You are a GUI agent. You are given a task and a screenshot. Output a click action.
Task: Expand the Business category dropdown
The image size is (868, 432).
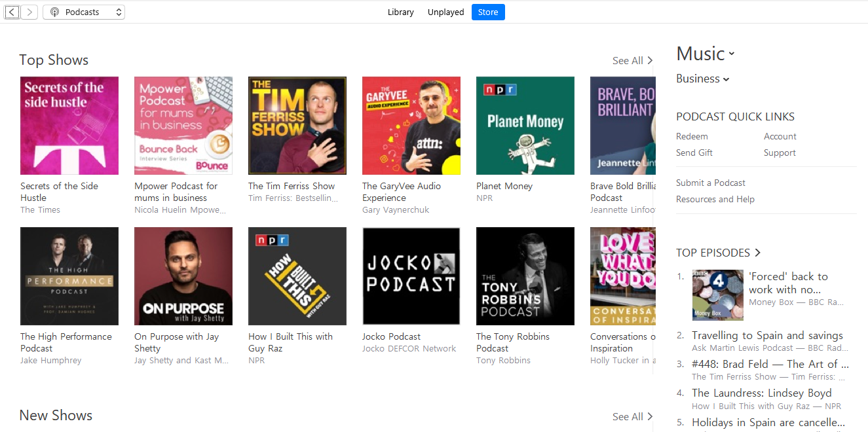tap(703, 79)
